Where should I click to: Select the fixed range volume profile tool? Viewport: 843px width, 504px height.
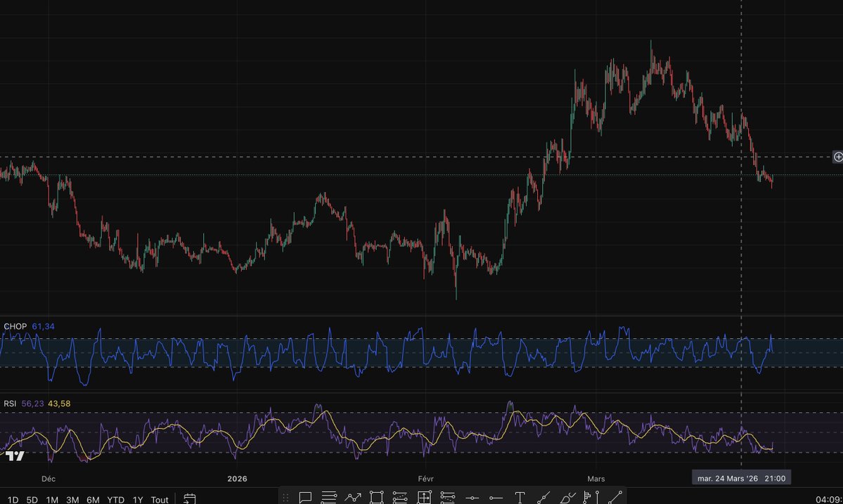click(x=586, y=498)
